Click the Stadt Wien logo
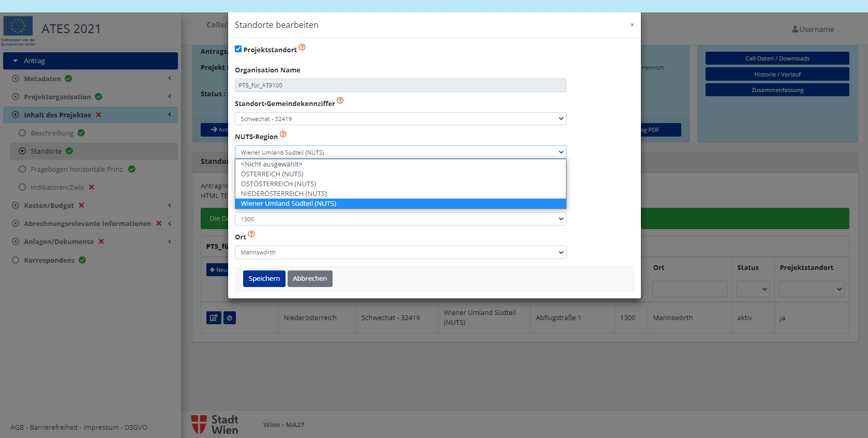 (x=215, y=425)
